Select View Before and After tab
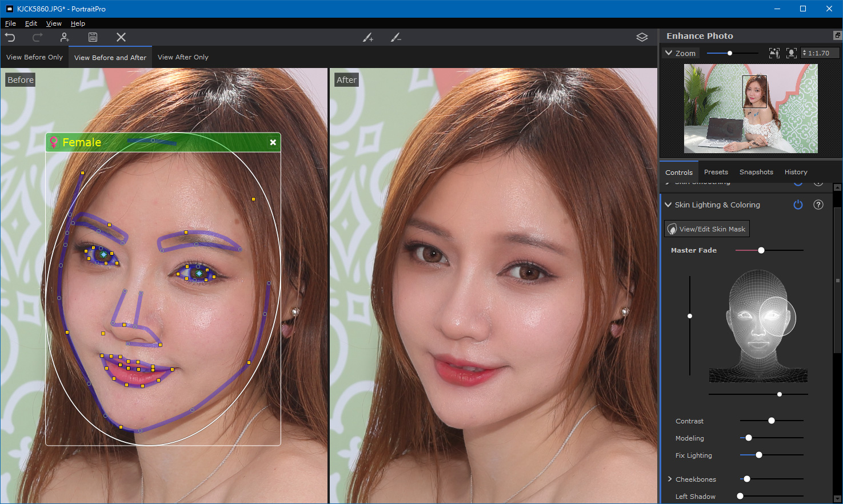The height and width of the screenshot is (504, 843). [110, 57]
